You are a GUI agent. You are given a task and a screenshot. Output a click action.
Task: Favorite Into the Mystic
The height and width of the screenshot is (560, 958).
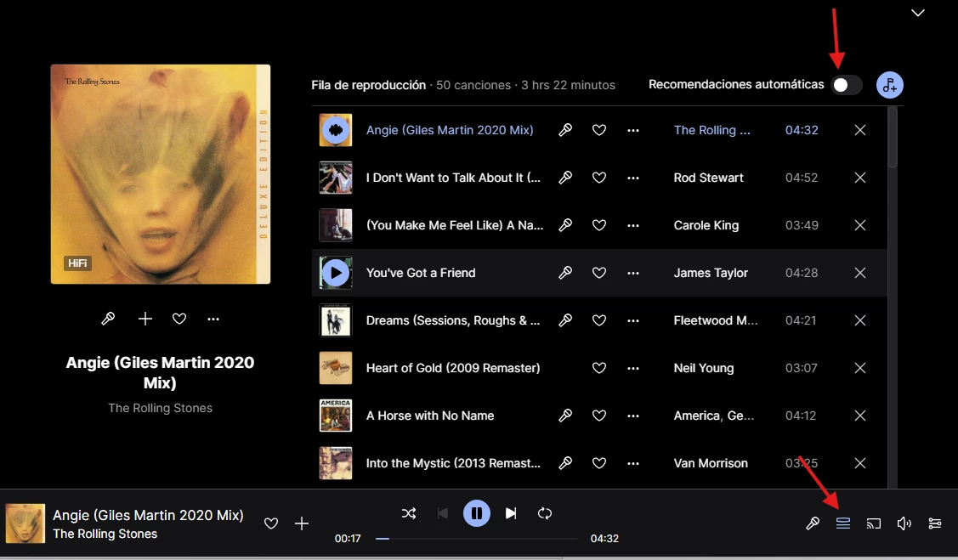(x=599, y=463)
